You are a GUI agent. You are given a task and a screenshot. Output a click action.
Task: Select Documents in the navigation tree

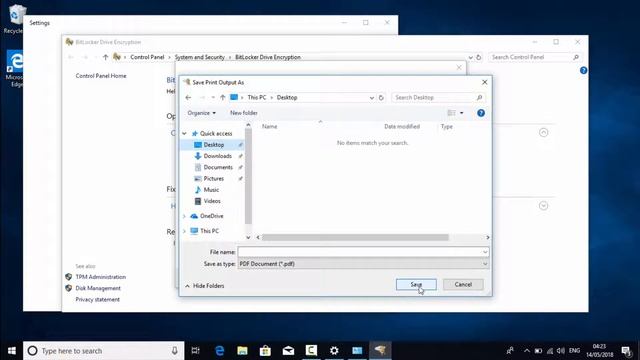click(x=218, y=167)
